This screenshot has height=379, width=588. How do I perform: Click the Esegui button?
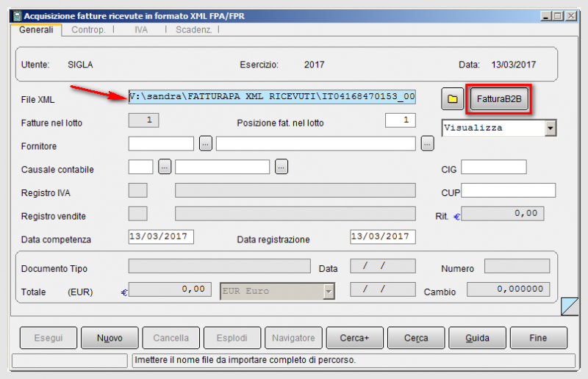49,338
